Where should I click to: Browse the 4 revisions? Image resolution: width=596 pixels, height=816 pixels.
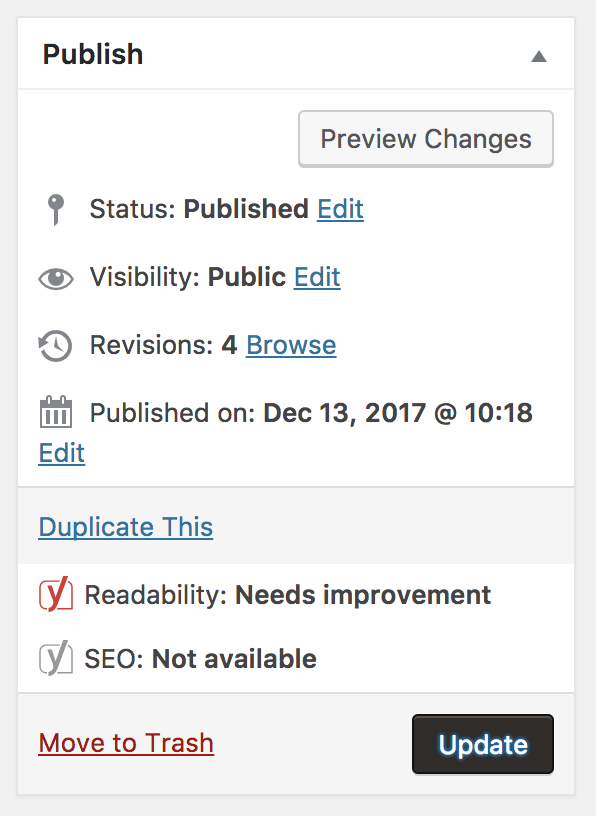291,345
